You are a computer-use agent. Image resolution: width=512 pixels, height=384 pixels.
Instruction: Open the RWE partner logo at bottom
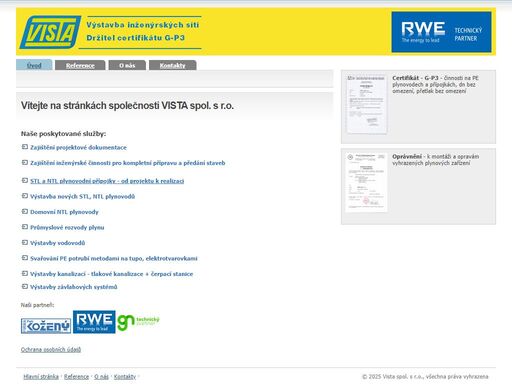(x=94, y=322)
